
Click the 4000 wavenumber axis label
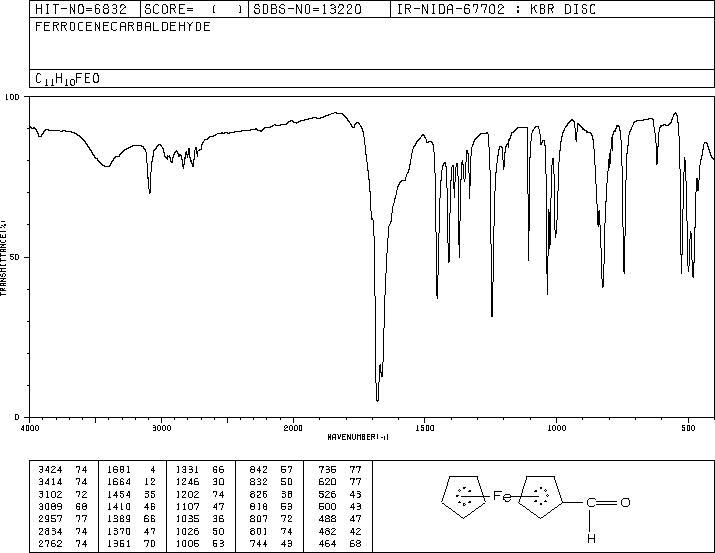point(30,428)
